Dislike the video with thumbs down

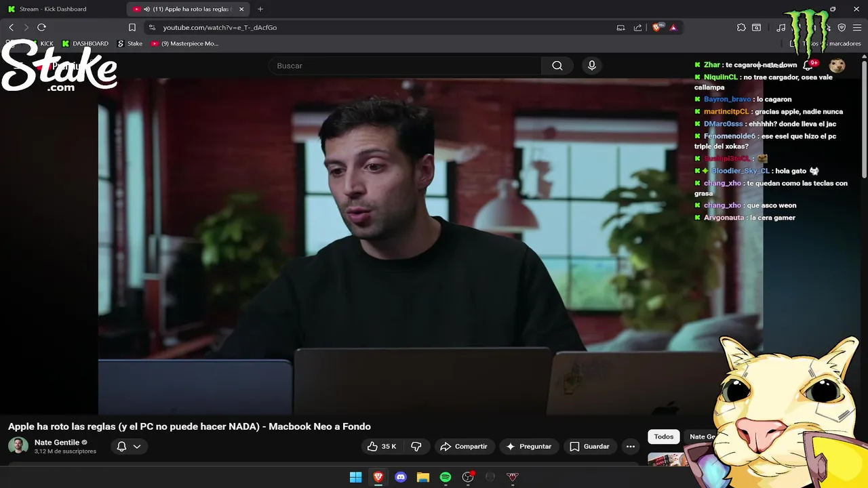click(x=416, y=446)
